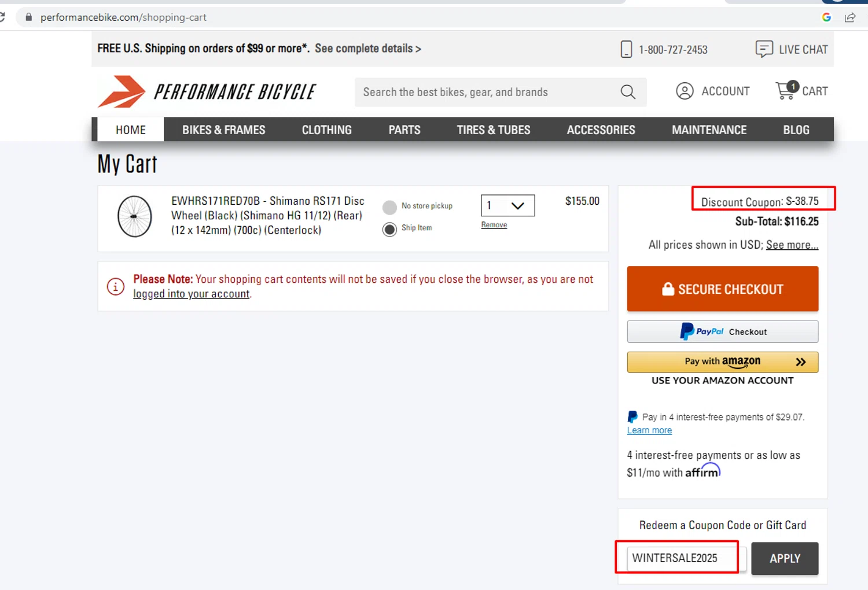Image resolution: width=868 pixels, height=590 pixels.
Task: Open the shopping cart icon
Action: coord(787,90)
